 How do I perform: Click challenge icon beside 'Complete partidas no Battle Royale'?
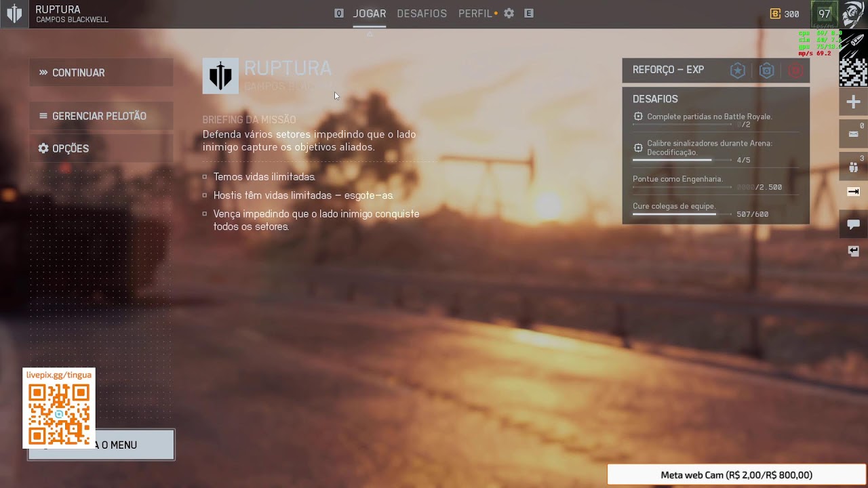pos(638,117)
